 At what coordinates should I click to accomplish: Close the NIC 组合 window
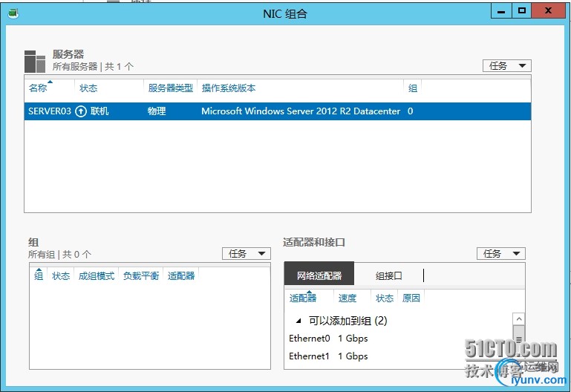coord(549,11)
